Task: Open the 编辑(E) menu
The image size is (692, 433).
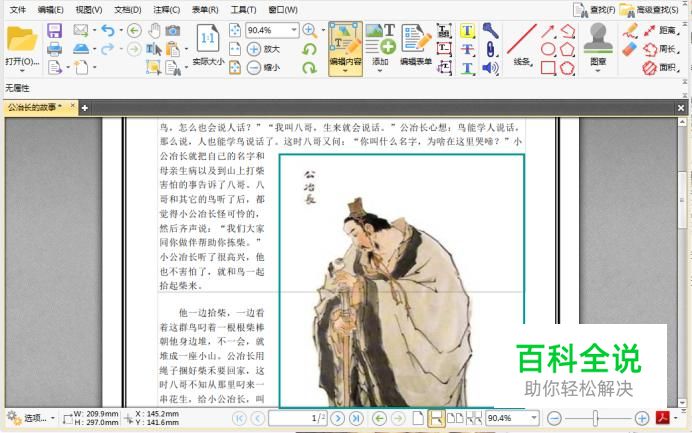Action: (51, 9)
